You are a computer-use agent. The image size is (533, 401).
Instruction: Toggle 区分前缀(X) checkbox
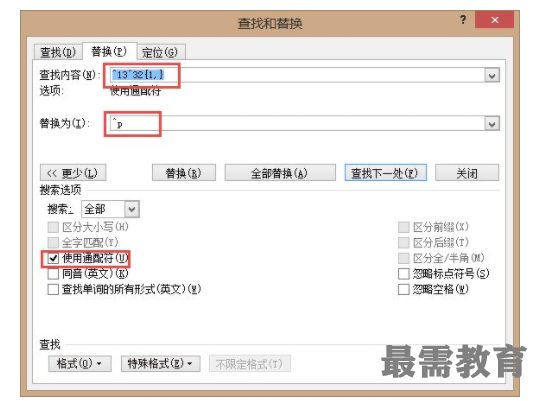tap(403, 227)
